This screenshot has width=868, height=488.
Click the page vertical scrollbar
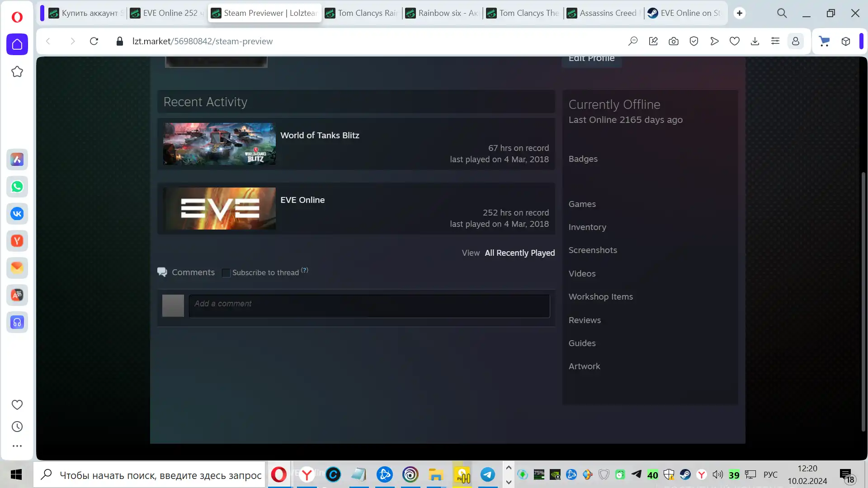863,302
